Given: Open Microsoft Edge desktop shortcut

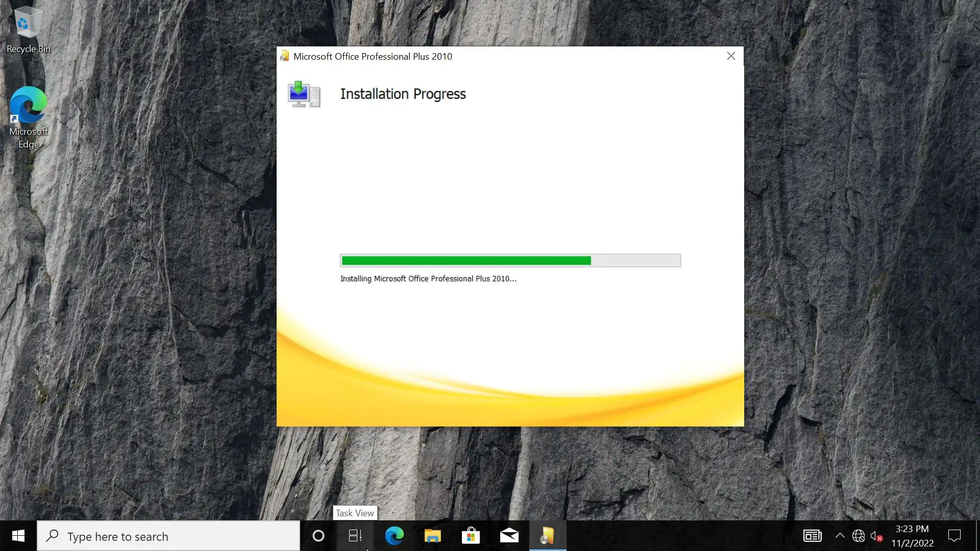Looking at the screenshot, I should 29,117.
